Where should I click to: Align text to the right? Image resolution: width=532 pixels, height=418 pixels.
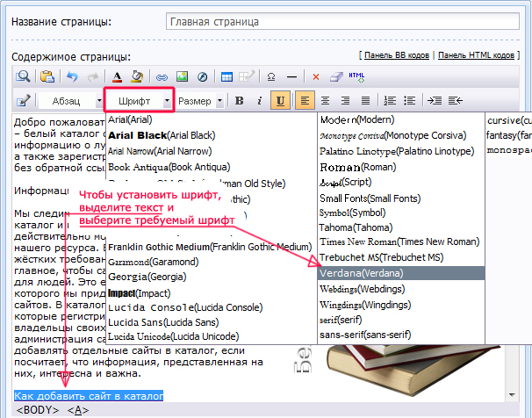tap(345, 101)
